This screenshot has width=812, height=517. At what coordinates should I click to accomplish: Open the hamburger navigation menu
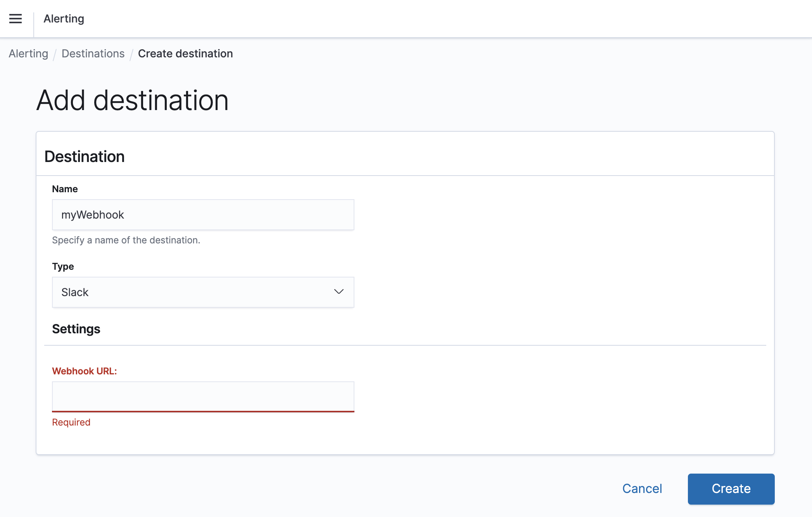point(16,19)
